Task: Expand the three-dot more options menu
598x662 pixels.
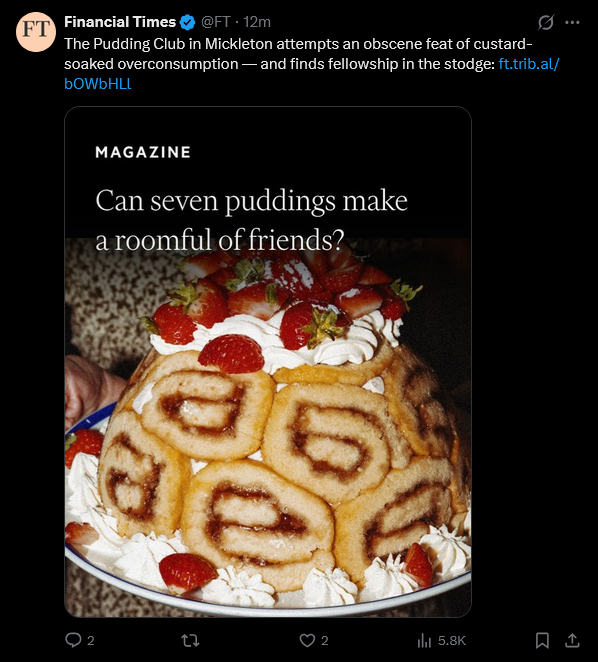Action: [x=572, y=22]
